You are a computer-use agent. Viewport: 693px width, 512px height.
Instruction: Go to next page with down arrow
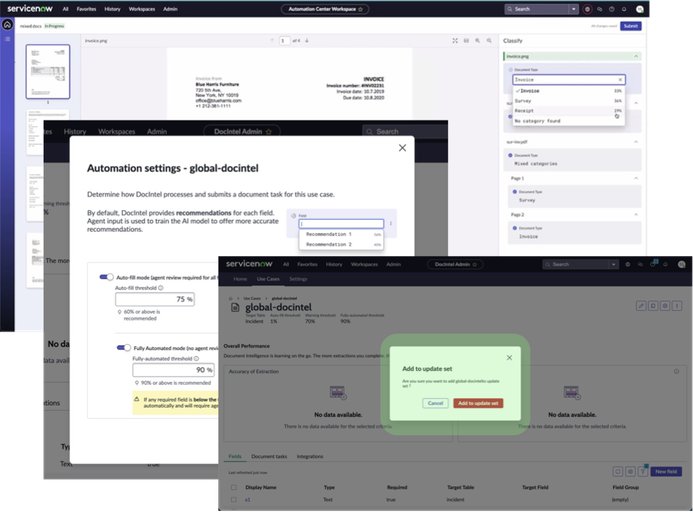click(x=307, y=41)
